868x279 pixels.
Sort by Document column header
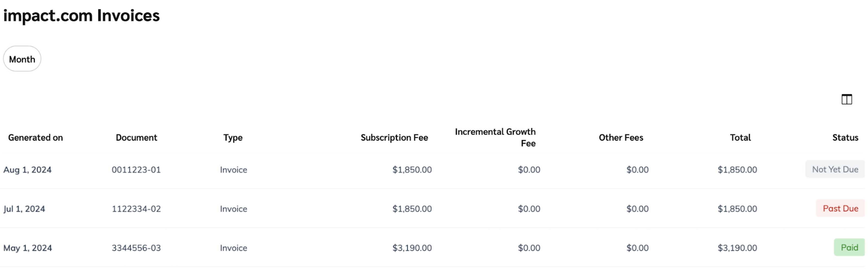(x=136, y=137)
